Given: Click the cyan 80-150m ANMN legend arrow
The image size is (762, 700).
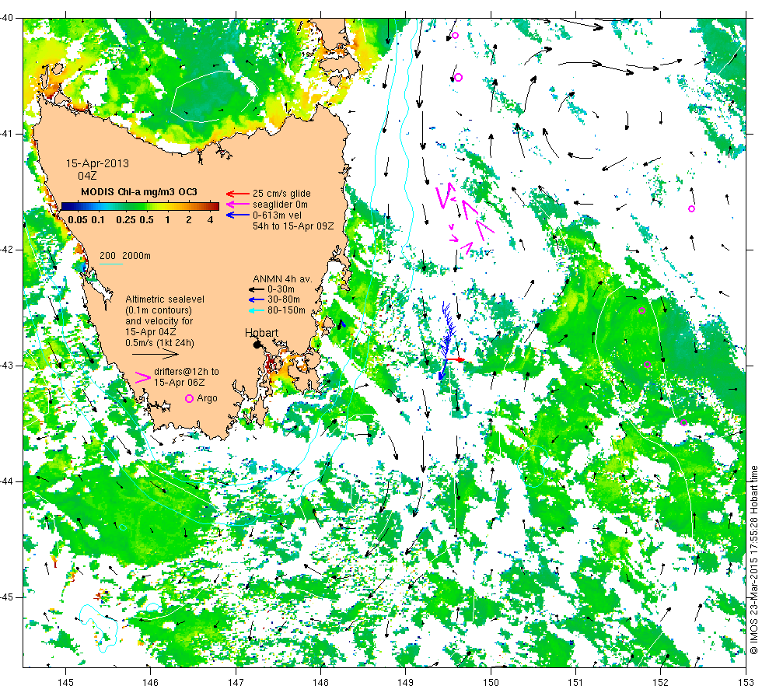Looking at the screenshot, I should 256,310.
